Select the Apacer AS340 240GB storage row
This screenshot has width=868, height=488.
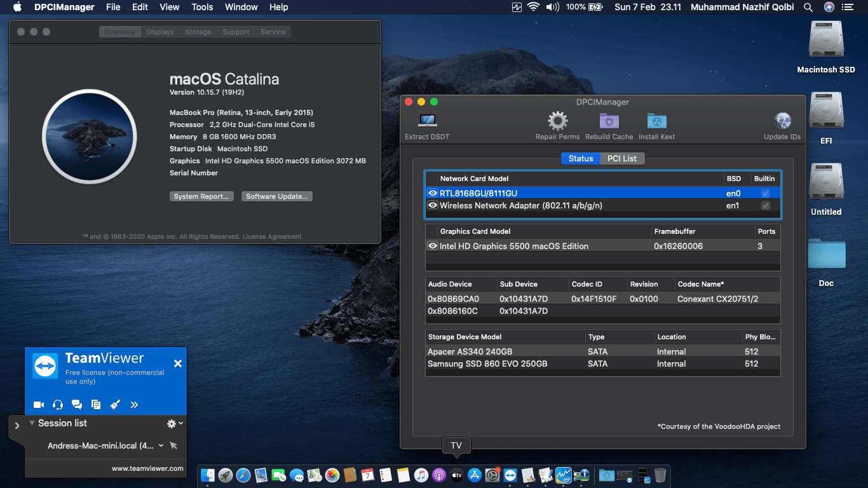pos(602,351)
